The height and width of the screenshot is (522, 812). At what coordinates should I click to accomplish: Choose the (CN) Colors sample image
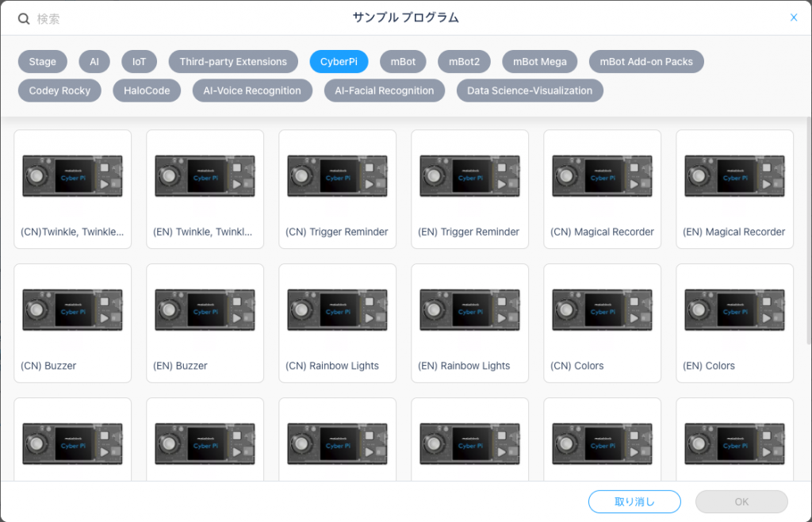coord(603,310)
